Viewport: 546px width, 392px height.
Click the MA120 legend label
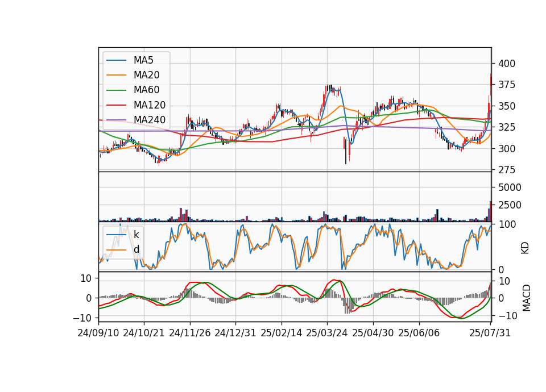pyautogui.click(x=150, y=105)
